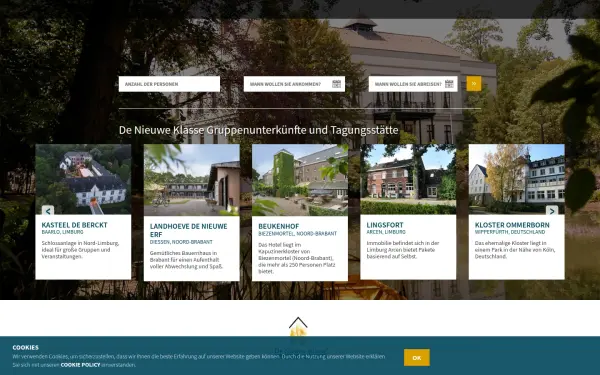The image size is (600, 375).
Task: View the Lingsfort brick house photo
Action: (x=408, y=179)
